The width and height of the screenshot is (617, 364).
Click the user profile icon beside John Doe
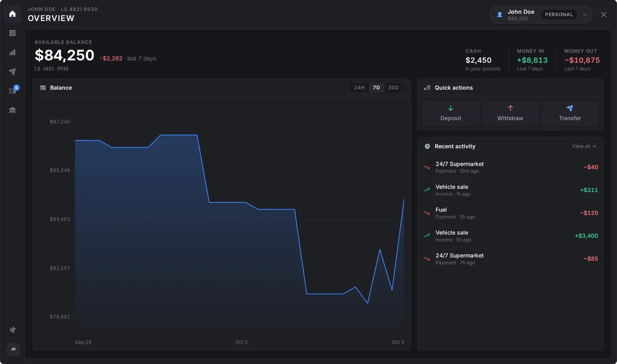[x=500, y=15]
